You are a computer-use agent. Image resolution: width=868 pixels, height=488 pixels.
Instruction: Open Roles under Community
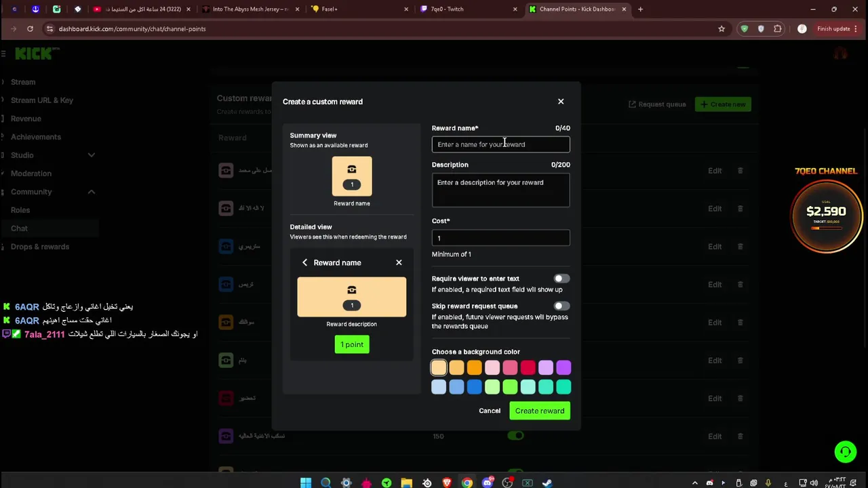20,210
